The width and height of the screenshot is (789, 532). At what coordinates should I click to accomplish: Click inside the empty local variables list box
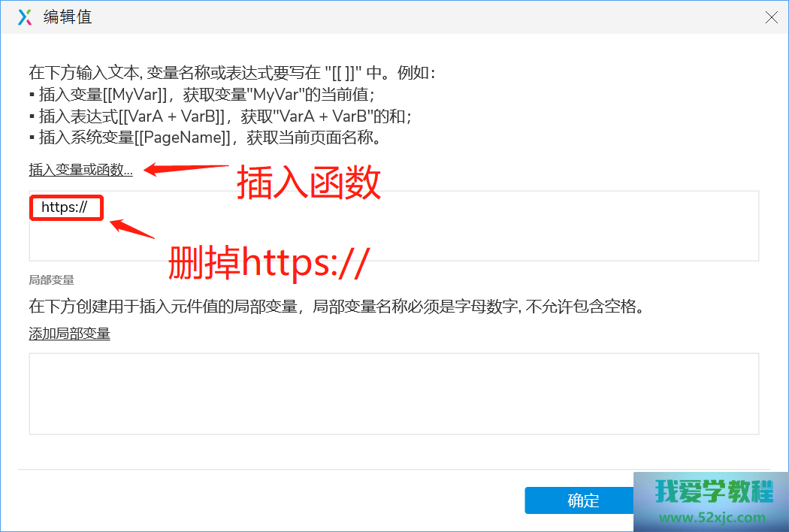(x=394, y=394)
